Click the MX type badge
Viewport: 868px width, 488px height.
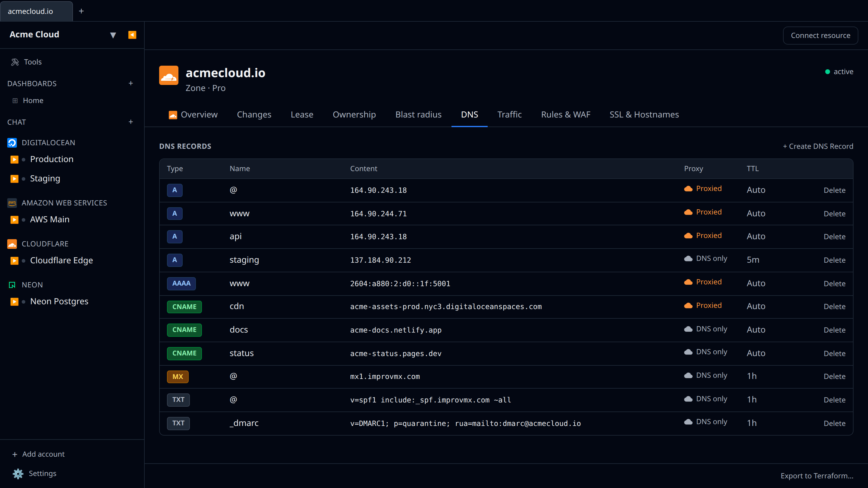tap(178, 377)
